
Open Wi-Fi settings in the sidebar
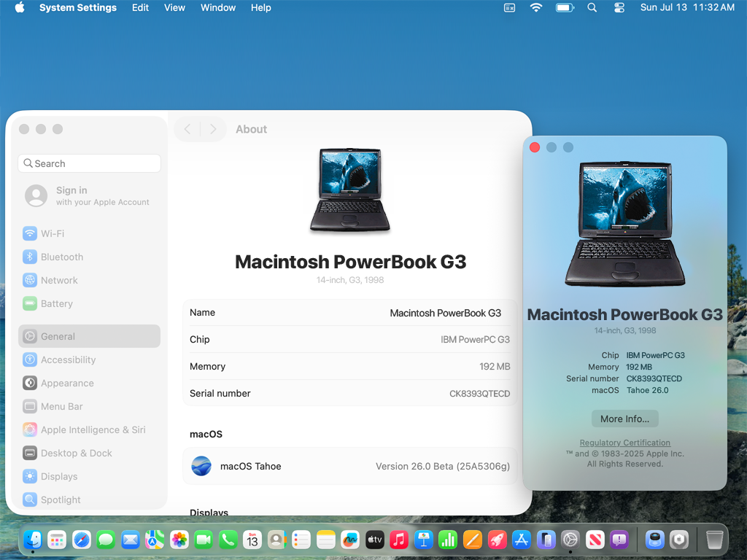click(x=90, y=233)
